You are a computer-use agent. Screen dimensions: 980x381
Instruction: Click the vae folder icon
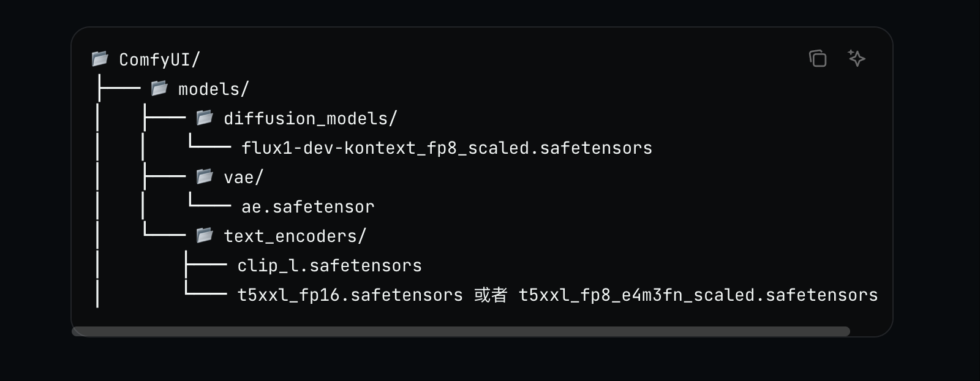tap(205, 176)
